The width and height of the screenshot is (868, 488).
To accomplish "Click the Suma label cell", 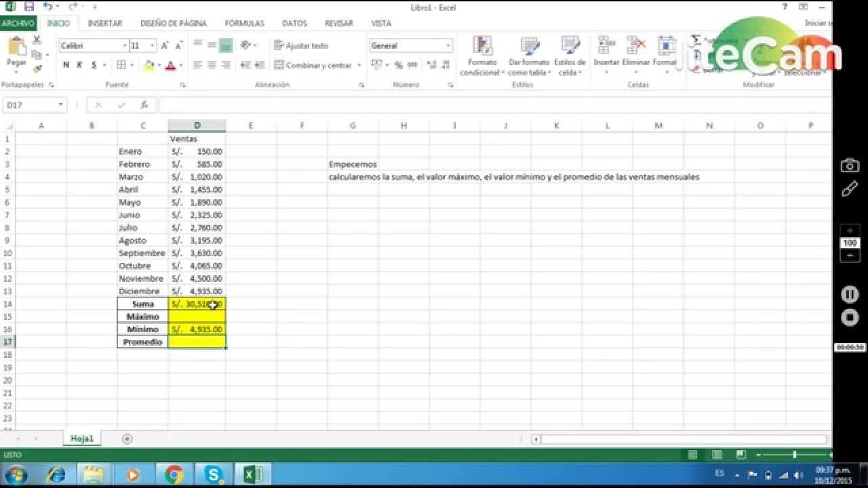I will pyautogui.click(x=143, y=304).
